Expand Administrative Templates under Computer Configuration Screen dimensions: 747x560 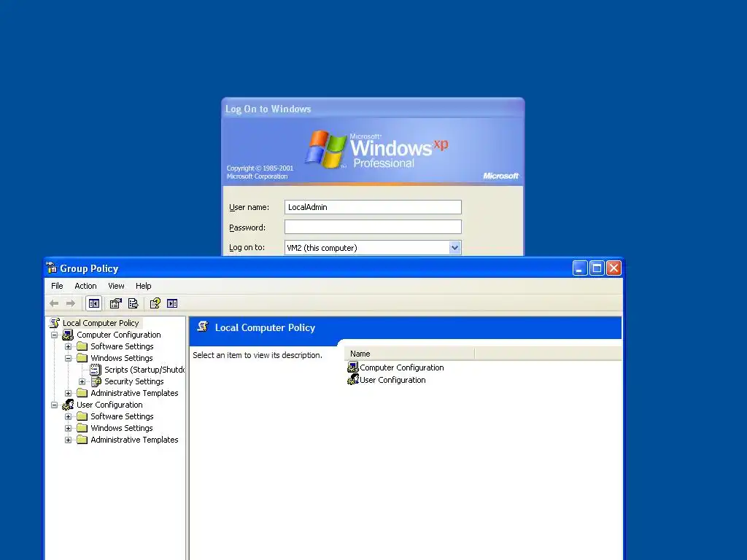[x=68, y=393]
